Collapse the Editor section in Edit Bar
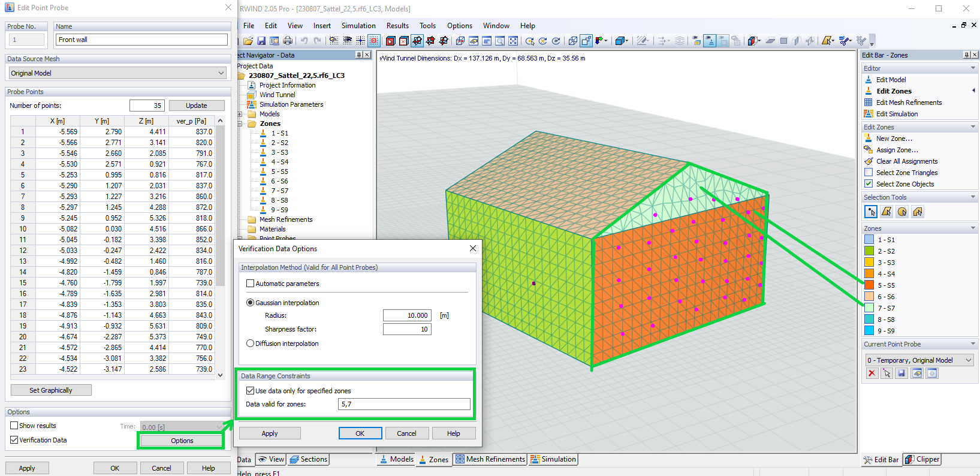980x476 pixels. 973,68
